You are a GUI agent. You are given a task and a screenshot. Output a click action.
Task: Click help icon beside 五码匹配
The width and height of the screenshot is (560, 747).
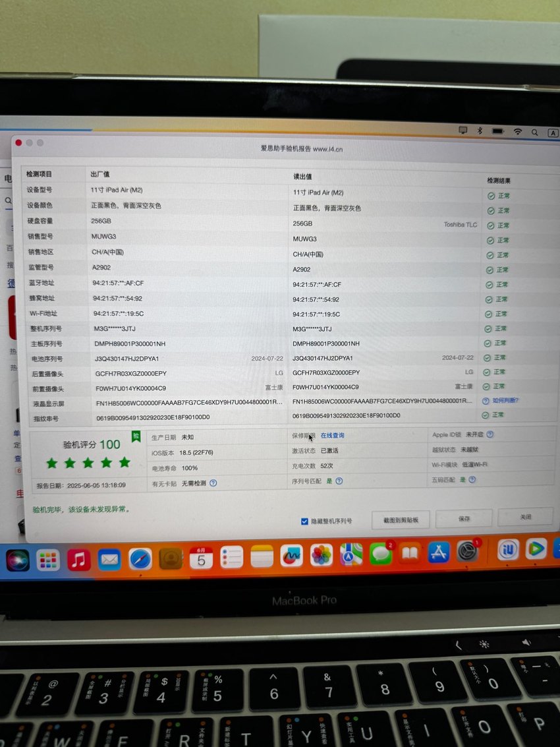pos(472,480)
